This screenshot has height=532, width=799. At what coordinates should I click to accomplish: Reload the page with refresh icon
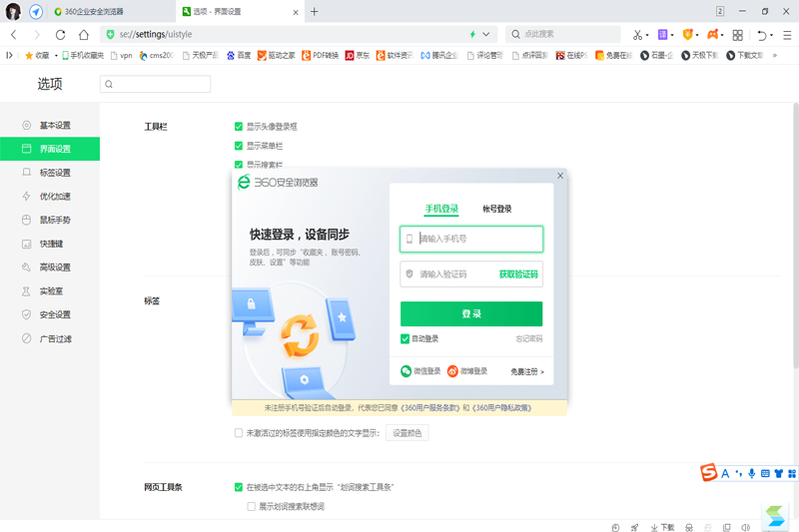click(x=60, y=35)
